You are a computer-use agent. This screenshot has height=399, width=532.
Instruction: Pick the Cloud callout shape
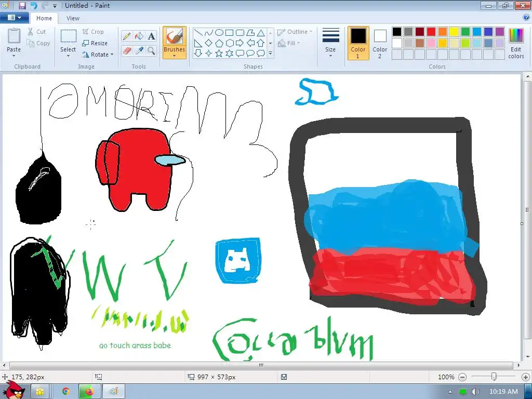tap(261, 54)
